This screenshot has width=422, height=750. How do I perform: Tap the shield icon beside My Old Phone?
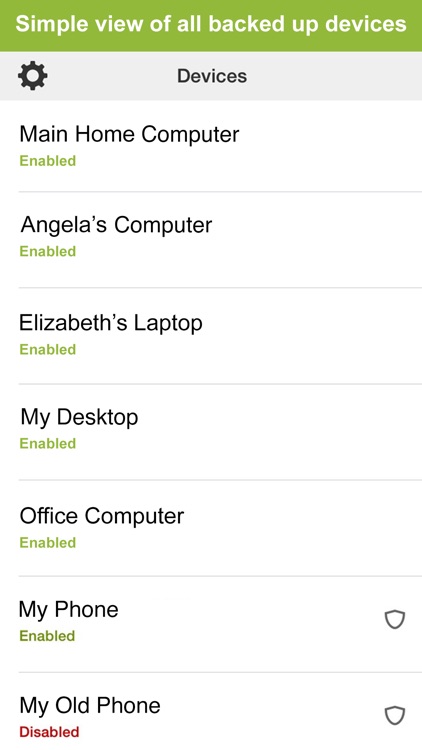pos(395,716)
